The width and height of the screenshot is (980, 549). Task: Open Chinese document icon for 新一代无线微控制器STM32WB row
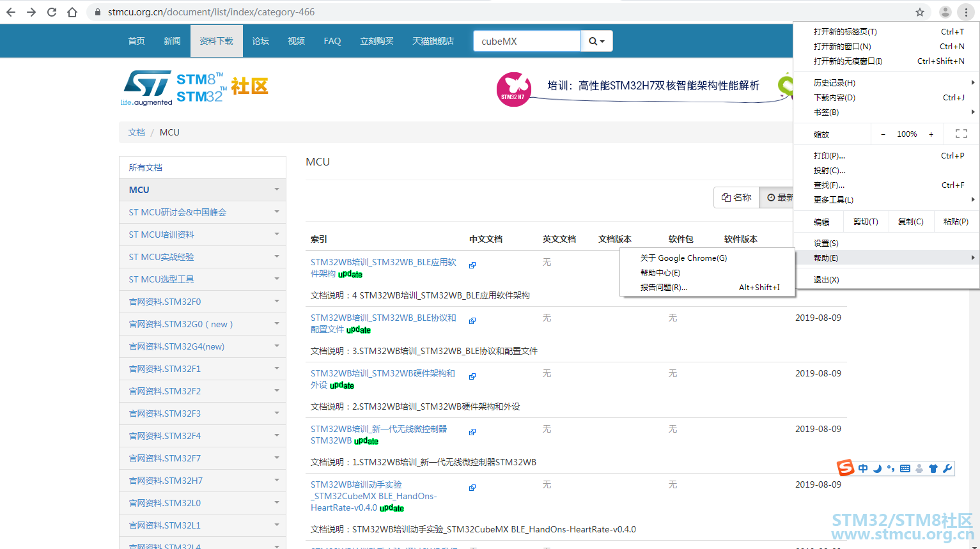(472, 432)
